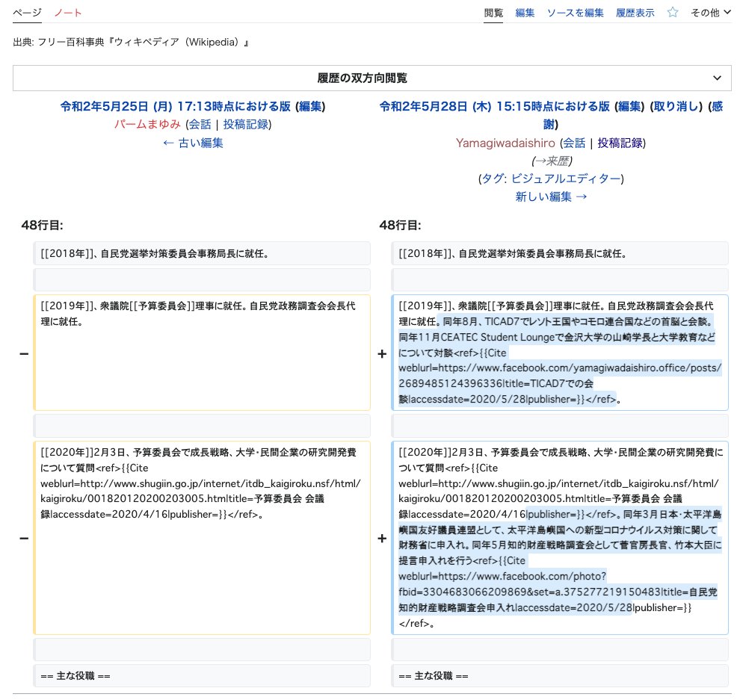Click the right [[2020年]]2月3日 added paragraph
Image resolution: width=740 pixels, height=700 pixels.
tap(560, 538)
